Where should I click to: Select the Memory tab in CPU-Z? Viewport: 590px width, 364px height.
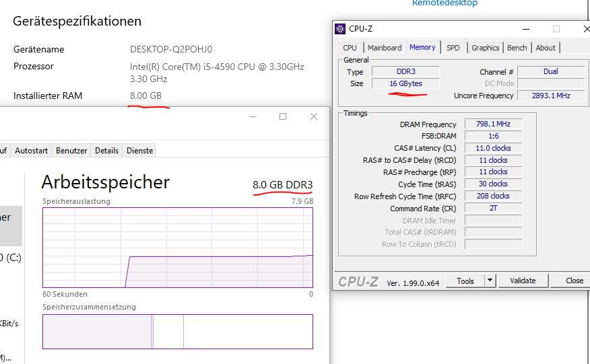[422, 47]
